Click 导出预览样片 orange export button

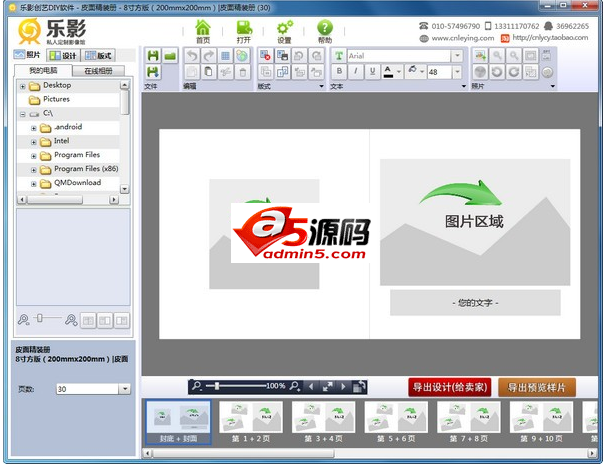click(x=537, y=387)
